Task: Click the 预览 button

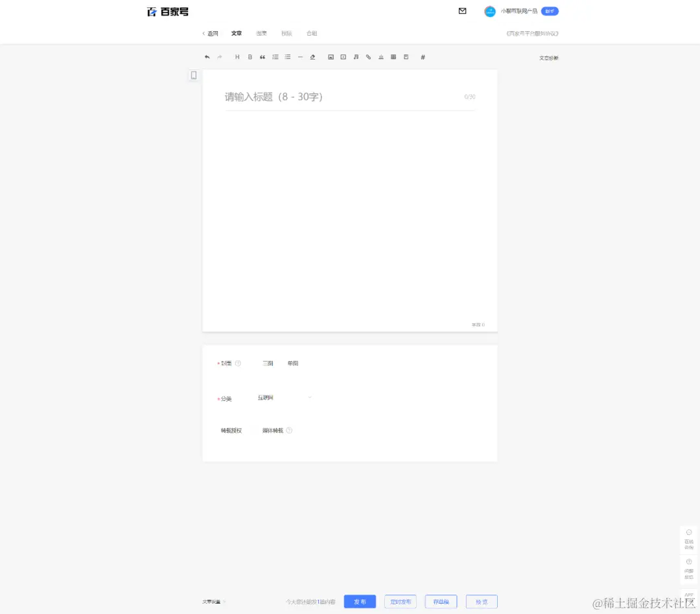Action: pos(482,602)
